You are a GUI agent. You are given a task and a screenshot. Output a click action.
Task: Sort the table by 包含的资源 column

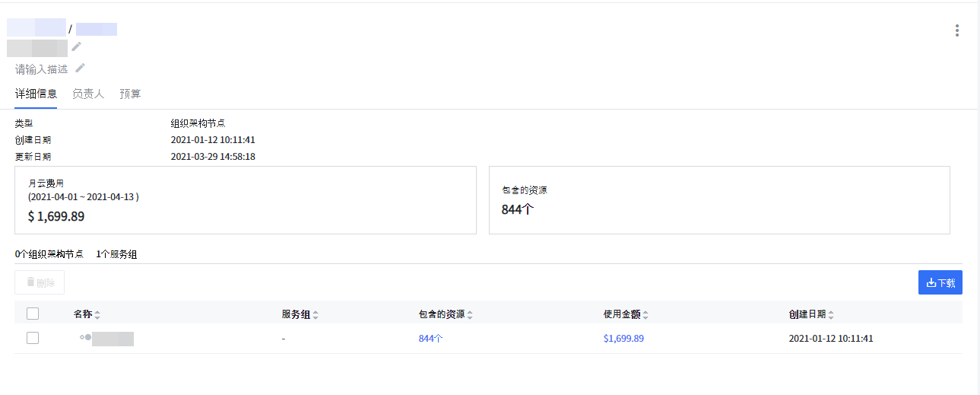pyautogui.click(x=470, y=314)
